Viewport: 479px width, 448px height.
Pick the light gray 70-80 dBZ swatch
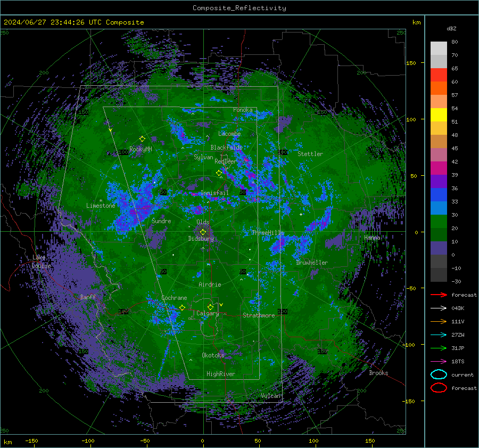click(439, 48)
